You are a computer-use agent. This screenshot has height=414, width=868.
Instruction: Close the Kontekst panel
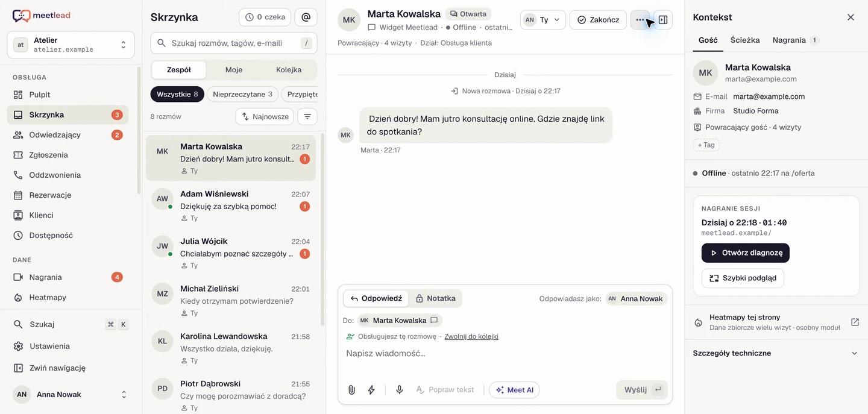point(851,17)
